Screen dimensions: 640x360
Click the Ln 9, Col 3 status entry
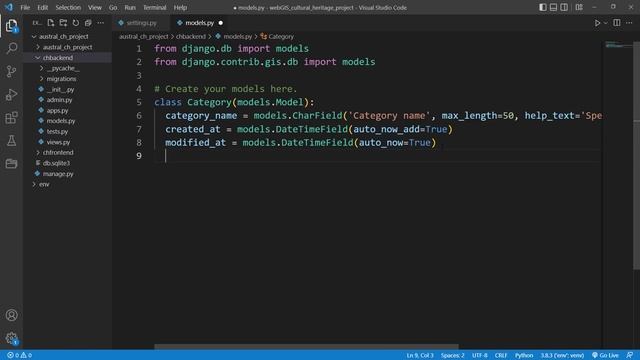[420, 355]
